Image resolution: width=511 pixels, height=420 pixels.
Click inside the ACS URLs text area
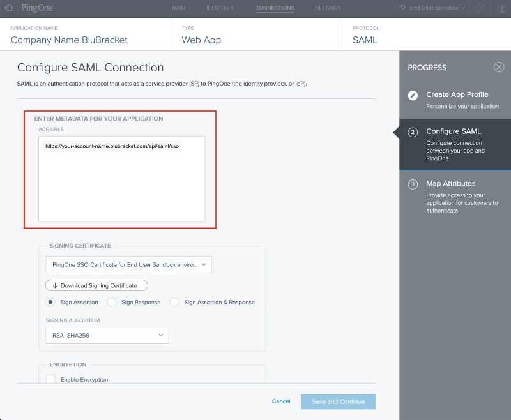tap(122, 179)
